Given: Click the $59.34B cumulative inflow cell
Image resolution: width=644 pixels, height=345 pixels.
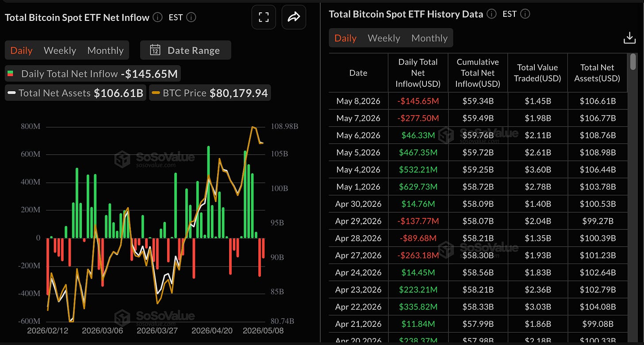Looking at the screenshot, I should [478, 101].
